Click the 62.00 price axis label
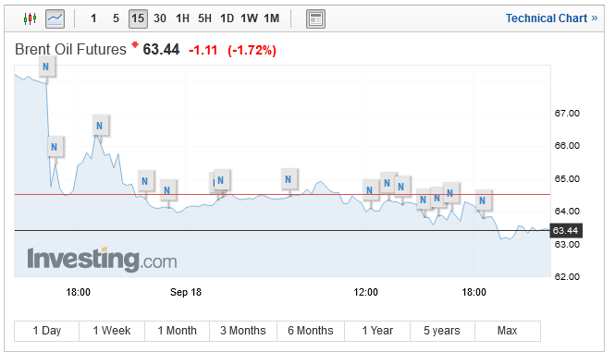Image resolution: width=615 pixels, height=364 pixels. (567, 276)
